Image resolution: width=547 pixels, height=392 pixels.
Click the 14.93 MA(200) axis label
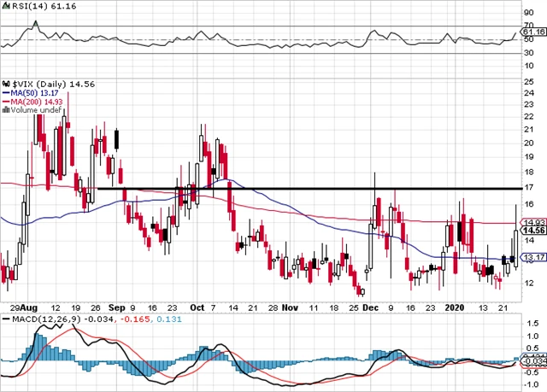(x=534, y=221)
